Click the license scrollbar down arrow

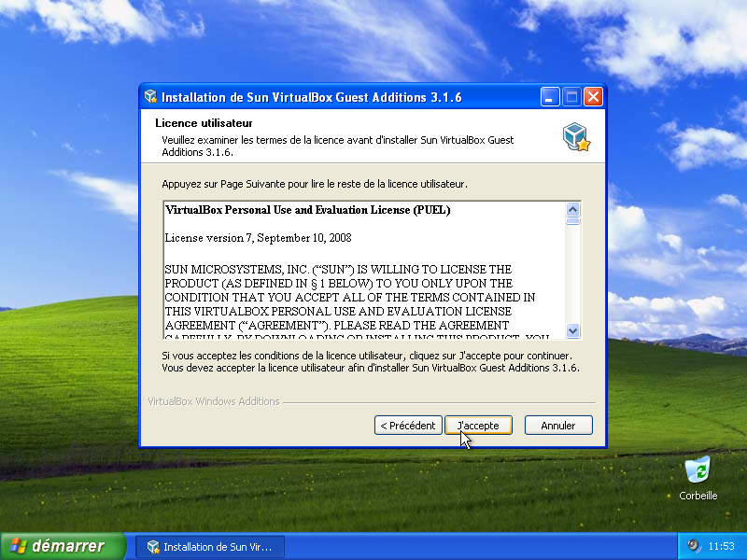pyautogui.click(x=573, y=331)
